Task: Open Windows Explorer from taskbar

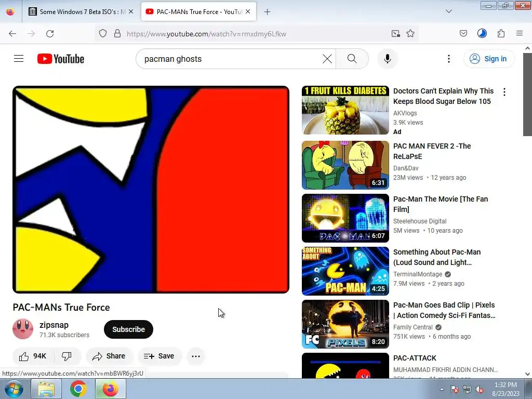Action: coord(46,389)
